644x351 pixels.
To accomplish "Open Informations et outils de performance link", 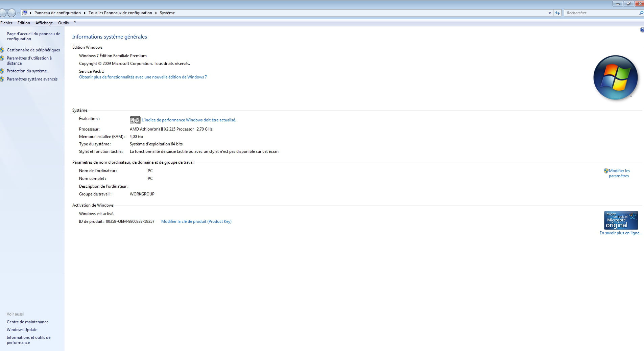I will point(28,340).
